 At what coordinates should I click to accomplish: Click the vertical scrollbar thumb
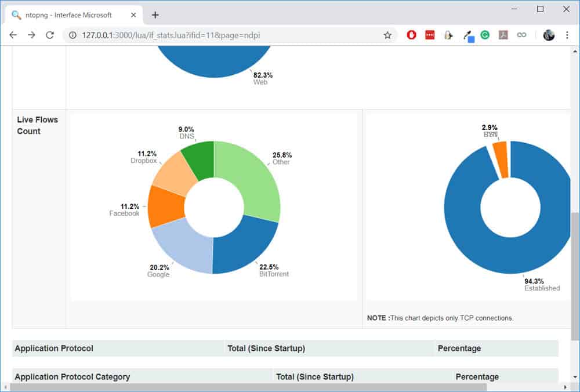tap(575, 276)
